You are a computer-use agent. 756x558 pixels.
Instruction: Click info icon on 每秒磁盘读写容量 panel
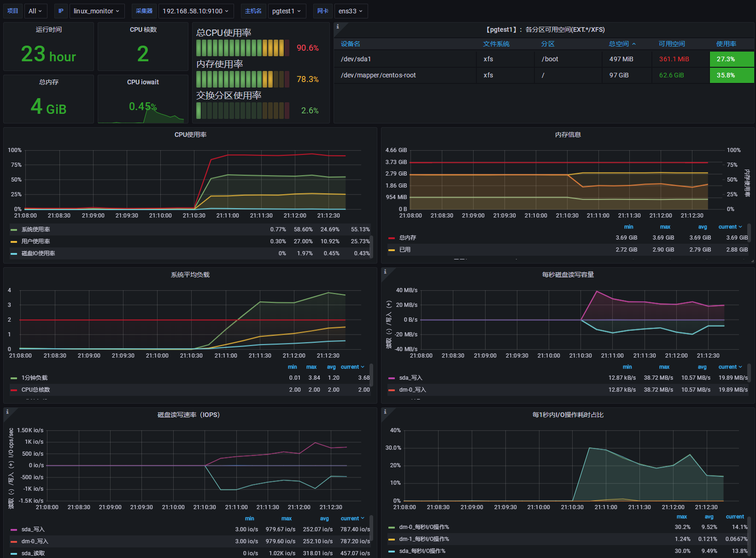click(x=385, y=272)
